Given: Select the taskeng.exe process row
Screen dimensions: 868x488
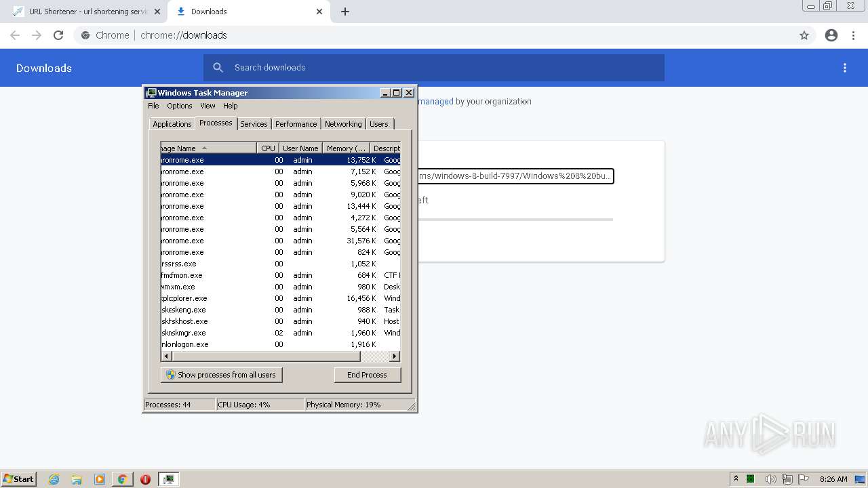Looking at the screenshot, I should (x=281, y=310).
